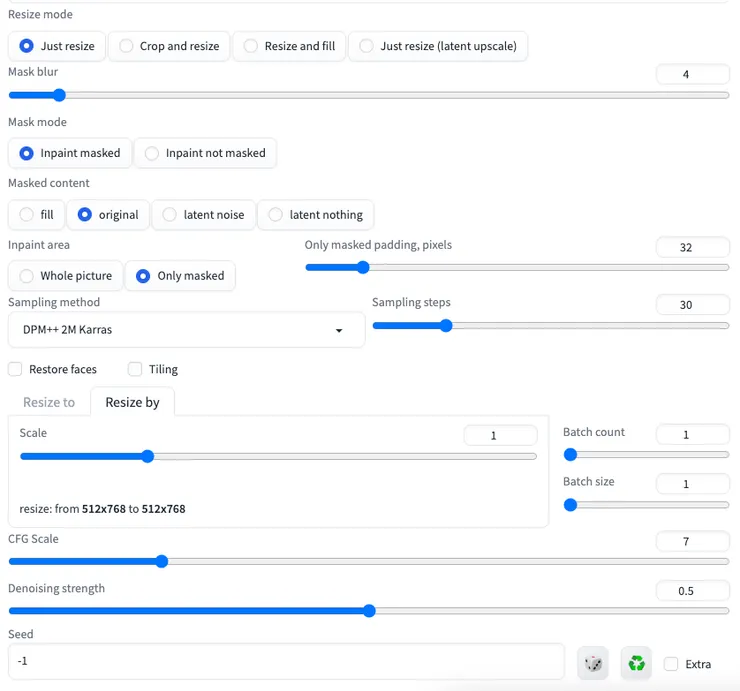Image resolution: width=740 pixels, height=691 pixels.
Task: Open the Sampling method dropdown
Action: tap(186, 330)
